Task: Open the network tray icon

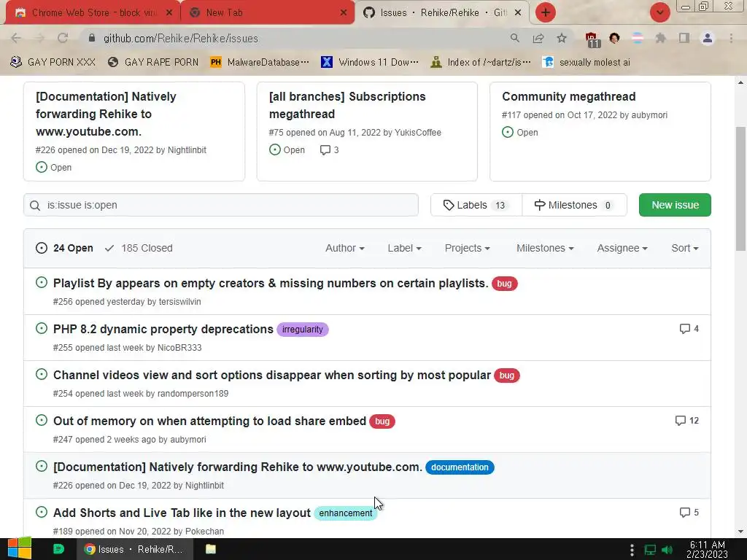Action: click(x=650, y=550)
